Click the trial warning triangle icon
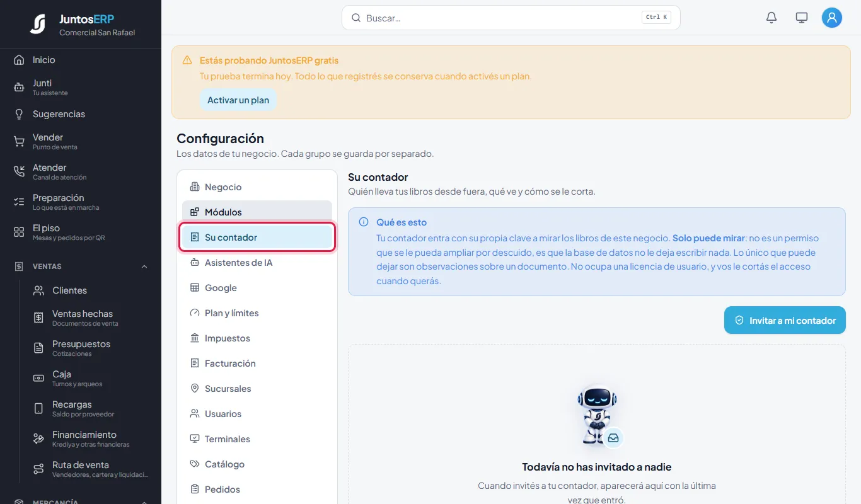This screenshot has width=861, height=504. [x=187, y=60]
